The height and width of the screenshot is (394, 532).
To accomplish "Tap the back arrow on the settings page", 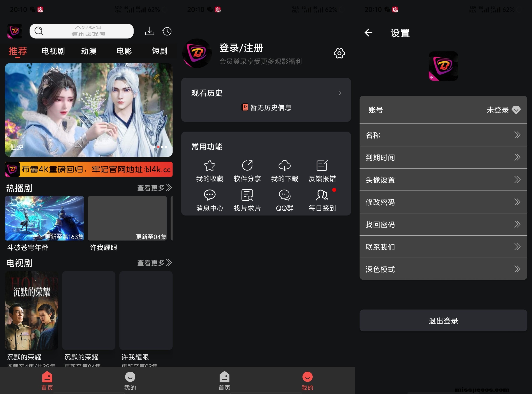I will [x=368, y=33].
